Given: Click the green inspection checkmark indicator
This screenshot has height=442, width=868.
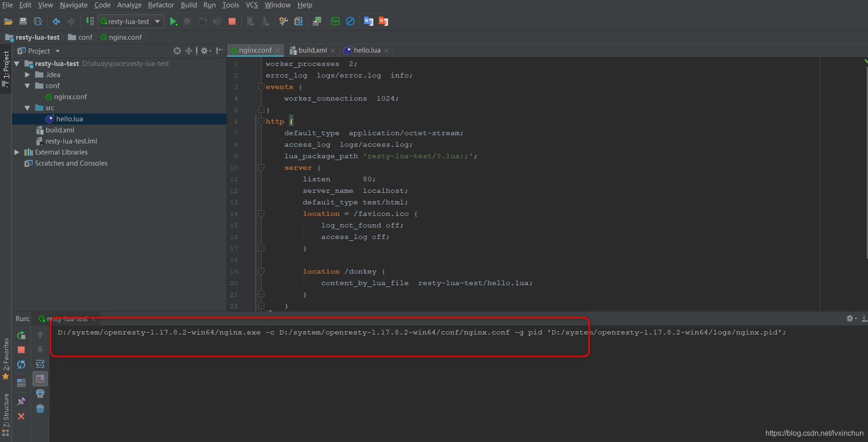Looking at the screenshot, I should coord(865,60).
